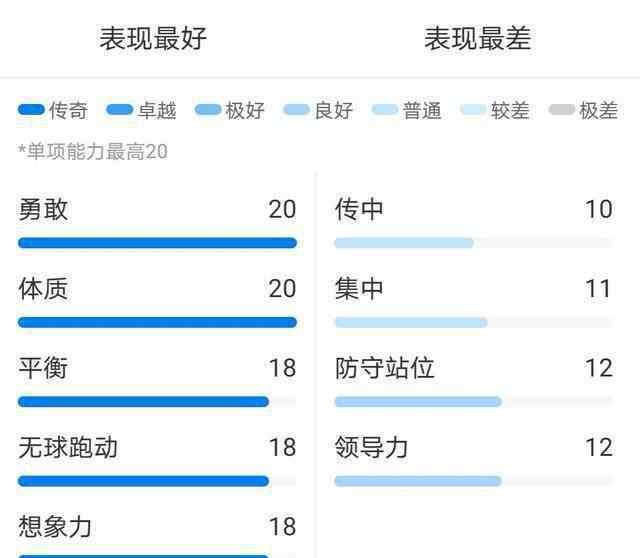Click the 较差 legend color pill

(473, 110)
